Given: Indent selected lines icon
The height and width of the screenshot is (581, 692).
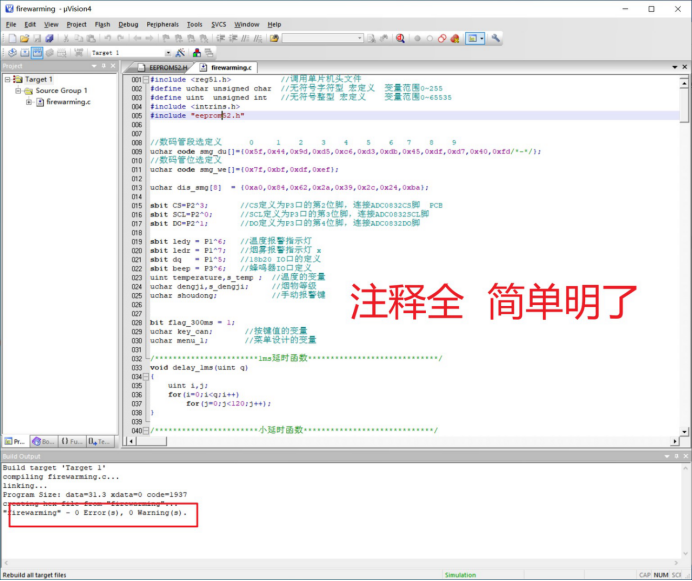Looking at the screenshot, I should click(x=221, y=38).
